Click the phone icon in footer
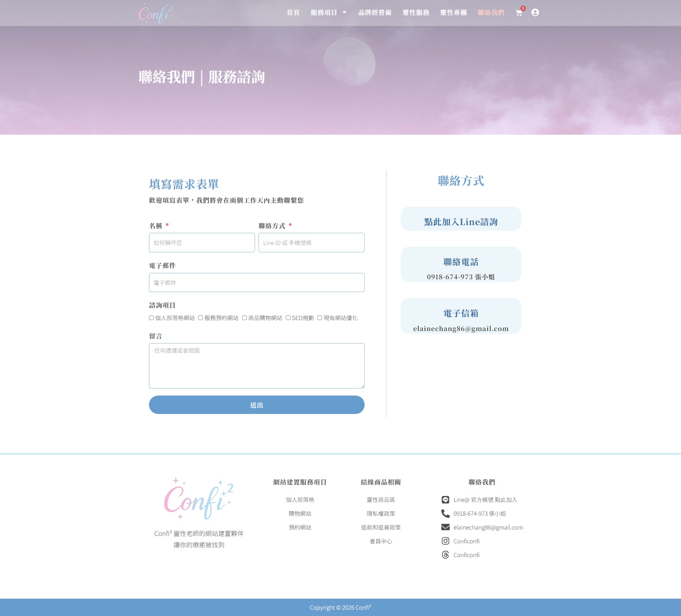The image size is (681, 616). tap(445, 514)
